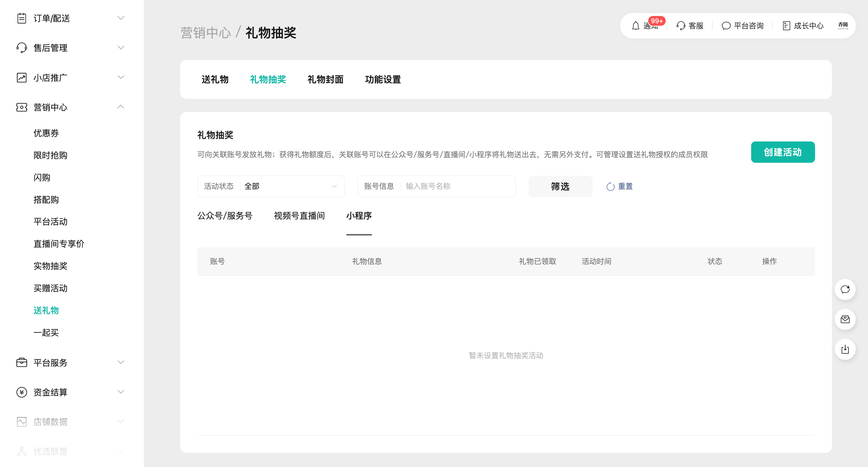Image resolution: width=868 pixels, height=467 pixels.
Task: Open customer service headset icon
Action: click(681, 26)
